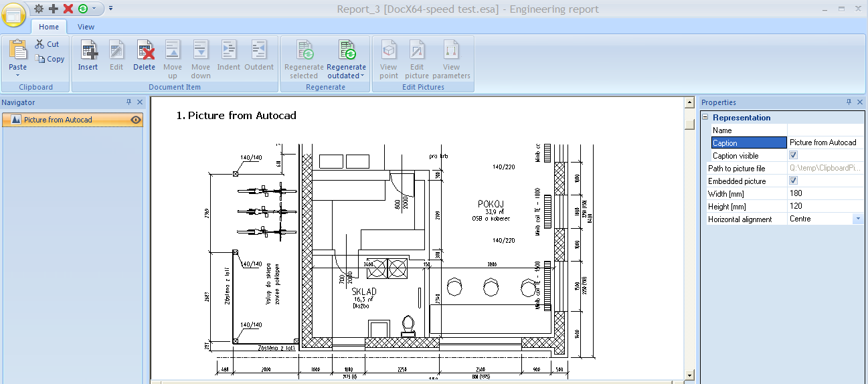Click the Paste clipboard icon
The width and height of the screenshot is (868, 384).
pos(18,50)
